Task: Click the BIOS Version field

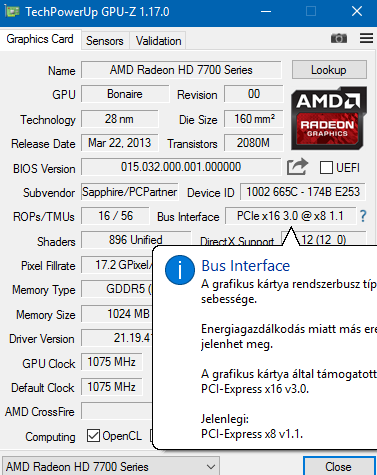Action: click(181, 167)
